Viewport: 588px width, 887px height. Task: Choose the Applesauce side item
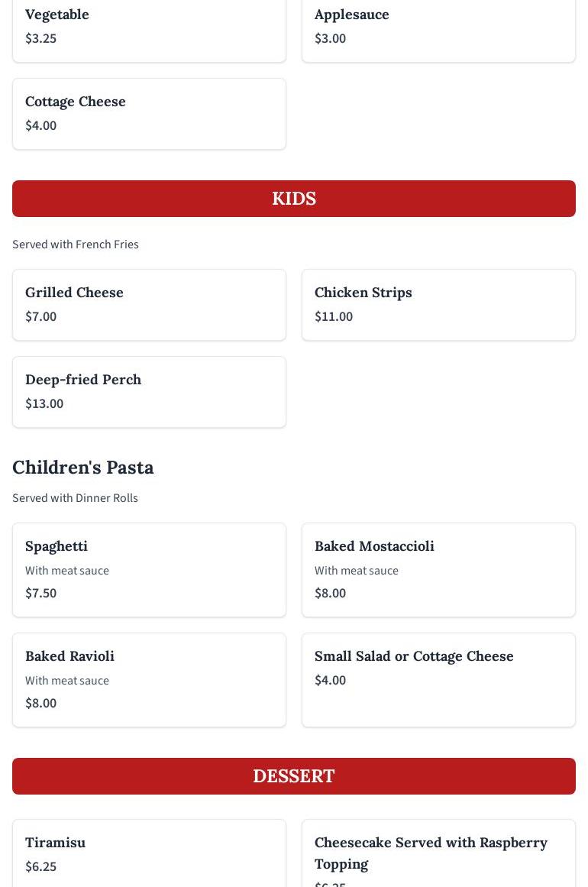click(438, 27)
